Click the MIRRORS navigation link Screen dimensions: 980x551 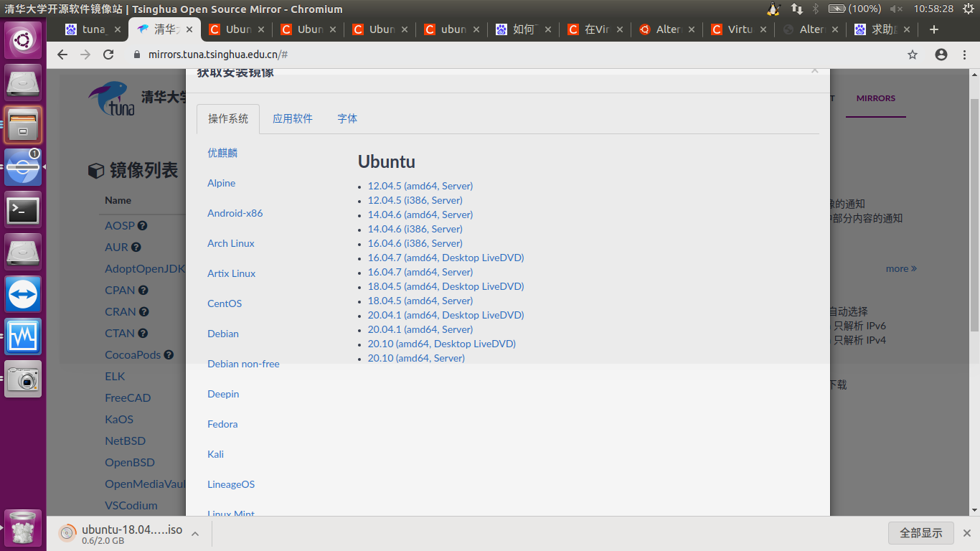point(876,98)
